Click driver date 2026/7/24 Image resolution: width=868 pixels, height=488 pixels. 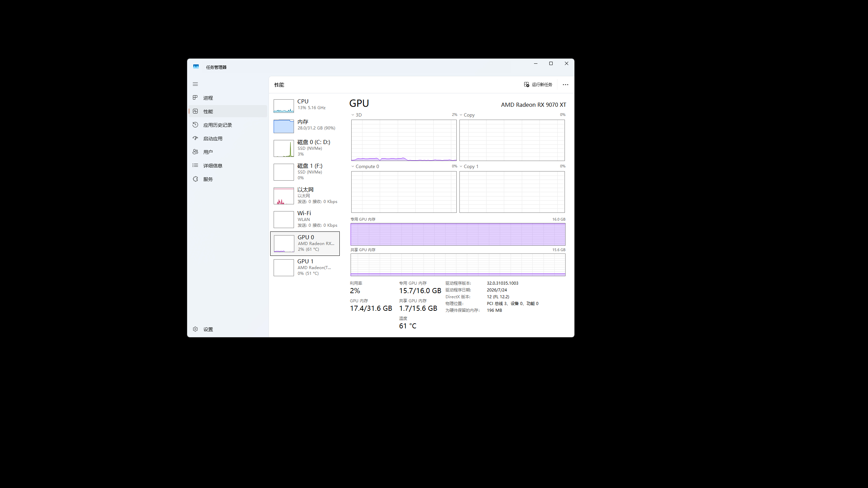pyautogui.click(x=497, y=290)
